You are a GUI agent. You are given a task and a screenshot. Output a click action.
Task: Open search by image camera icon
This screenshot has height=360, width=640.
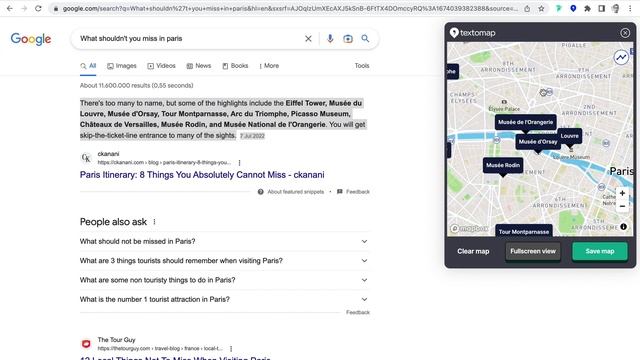point(348,38)
